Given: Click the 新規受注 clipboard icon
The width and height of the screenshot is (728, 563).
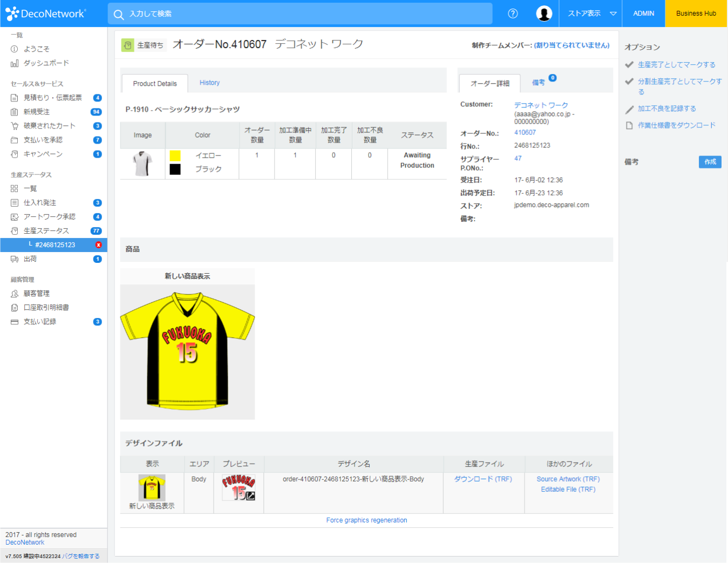Looking at the screenshot, I should click(15, 112).
